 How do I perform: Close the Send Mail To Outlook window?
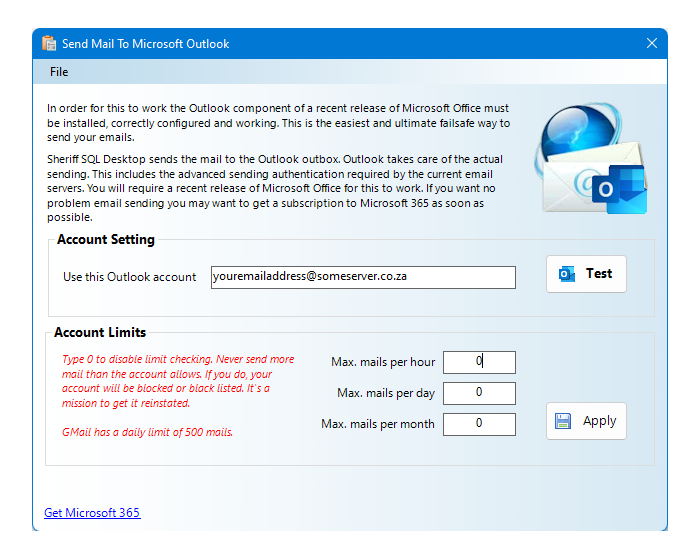pos(651,43)
